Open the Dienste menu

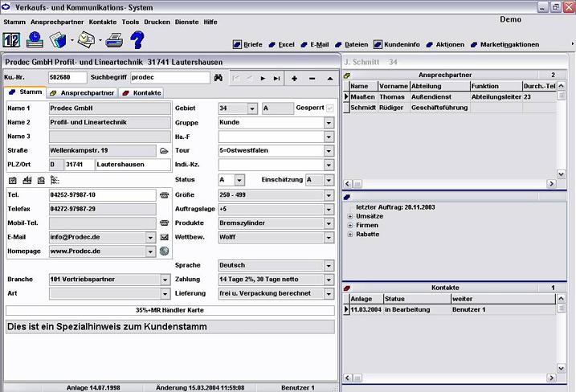click(x=186, y=22)
